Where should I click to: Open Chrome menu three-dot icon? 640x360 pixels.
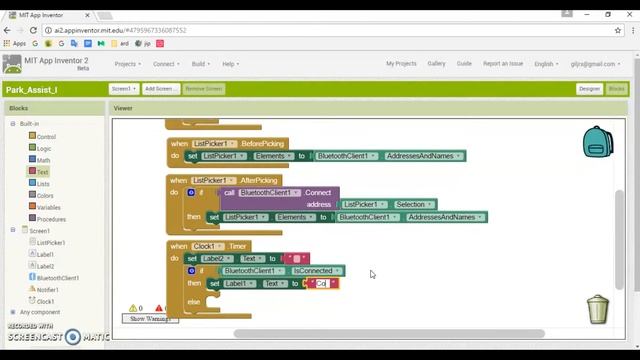[x=633, y=30]
